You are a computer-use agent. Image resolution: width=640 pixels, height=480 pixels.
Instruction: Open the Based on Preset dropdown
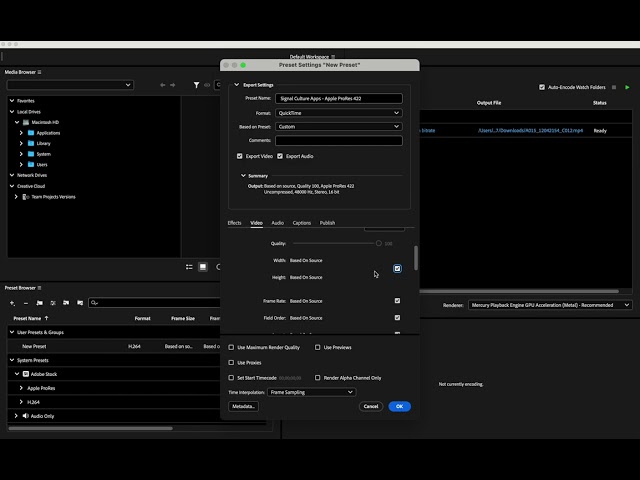(x=339, y=127)
